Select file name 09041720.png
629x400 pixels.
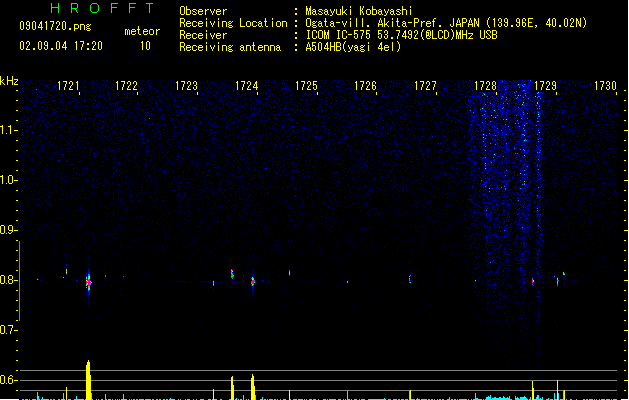tap(55, 26)
